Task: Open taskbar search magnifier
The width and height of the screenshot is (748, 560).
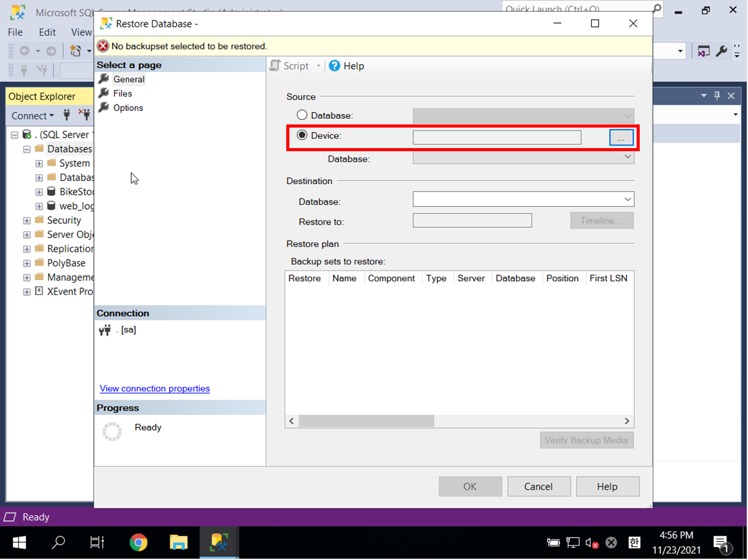Action: click(x=58, y=543)
